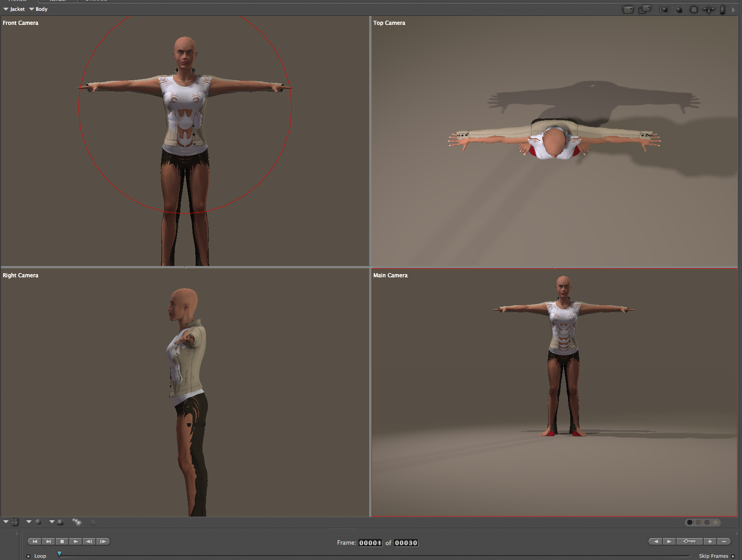742x560 pixels.
Task: Click the render camera icon
Action: click(628, 9)
